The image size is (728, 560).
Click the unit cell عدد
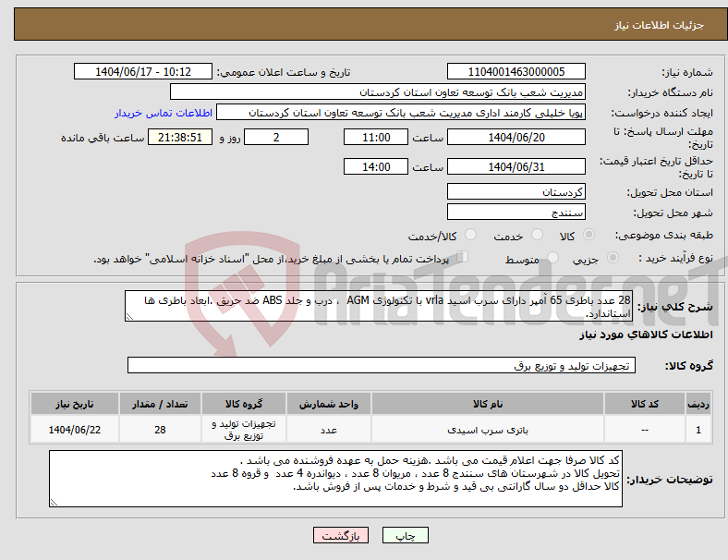click(329, 430)
